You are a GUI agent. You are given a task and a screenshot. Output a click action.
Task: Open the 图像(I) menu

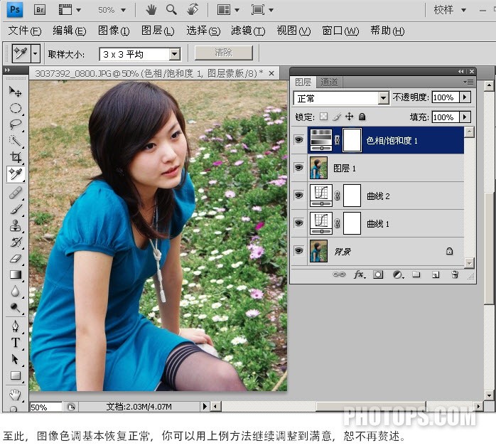point(114,31)
